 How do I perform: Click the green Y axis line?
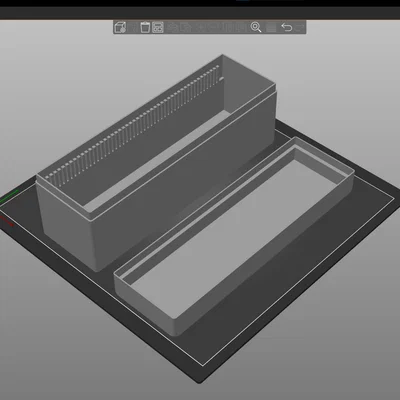pyautogui.click(x=9, y=196)
